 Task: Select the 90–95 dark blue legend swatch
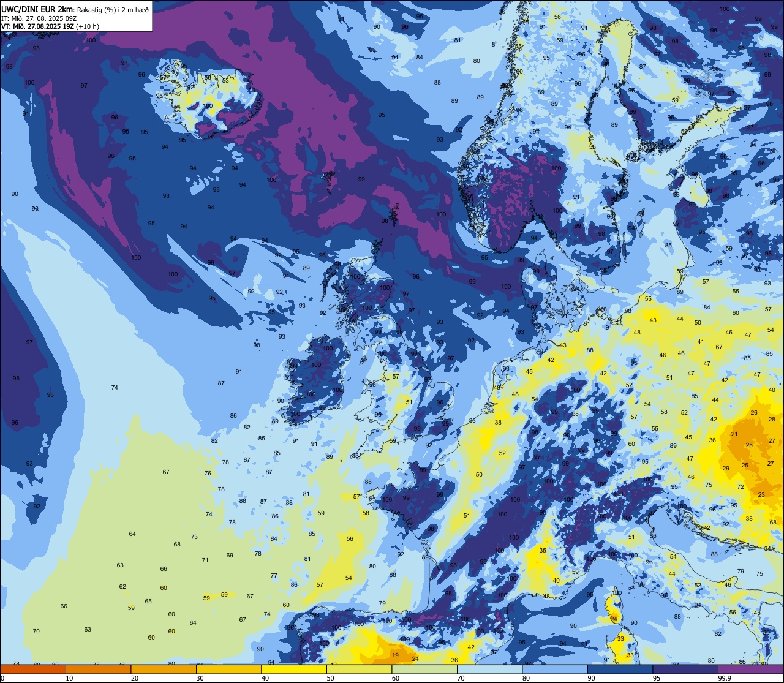click(x=620, y=670)
